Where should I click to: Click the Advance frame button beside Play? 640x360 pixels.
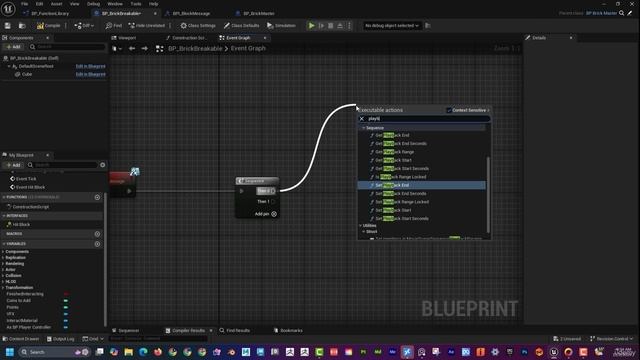pyautogui.click(x=321, y=26)
